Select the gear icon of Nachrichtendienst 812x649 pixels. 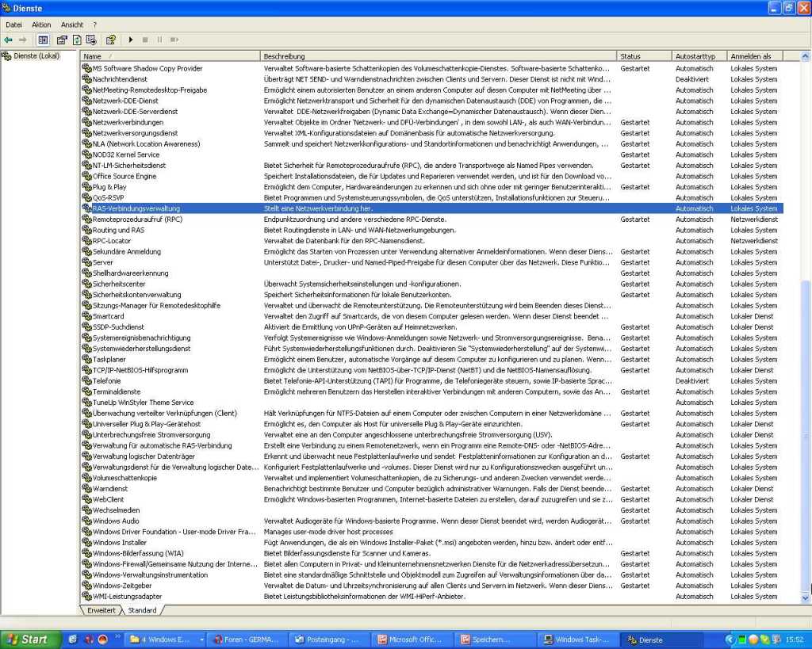point(86,79)
